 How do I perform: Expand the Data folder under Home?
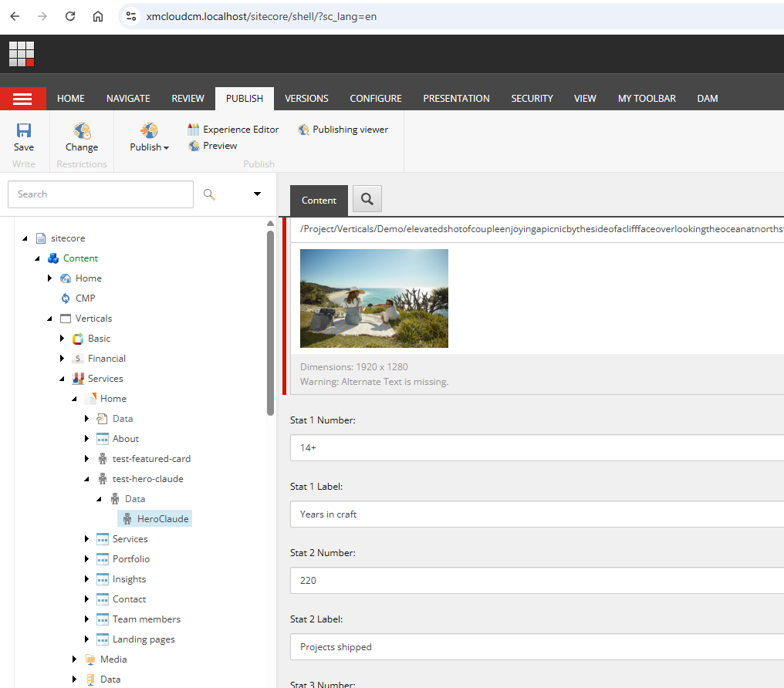86,418
